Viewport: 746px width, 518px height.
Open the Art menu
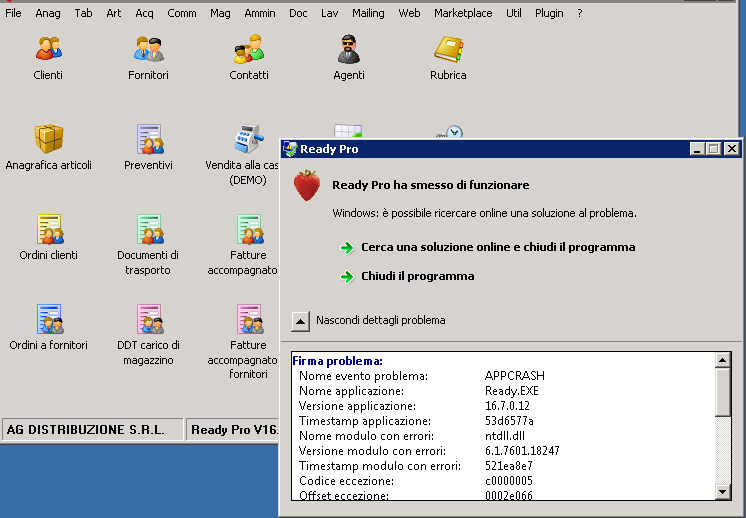click(114, 13)
